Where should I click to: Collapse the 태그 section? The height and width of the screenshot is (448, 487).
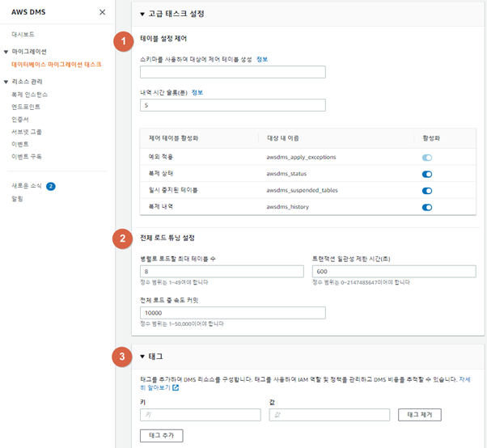click(x=142, y=357)
